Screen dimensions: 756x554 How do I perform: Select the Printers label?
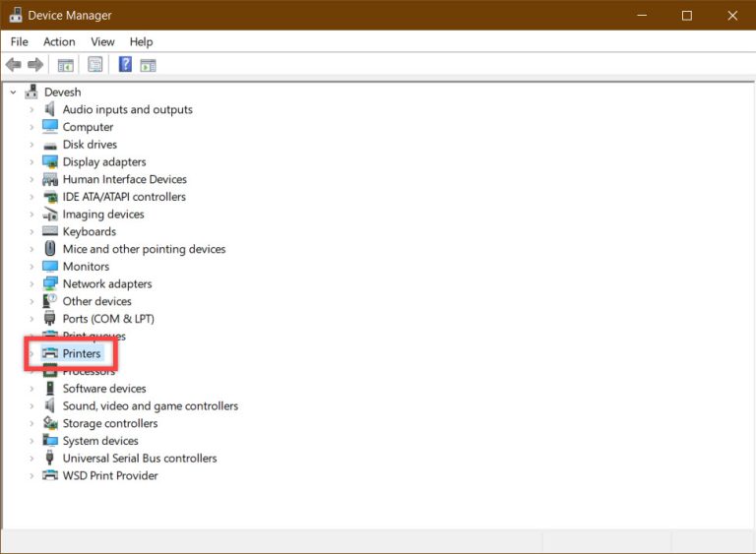[82, 353]
